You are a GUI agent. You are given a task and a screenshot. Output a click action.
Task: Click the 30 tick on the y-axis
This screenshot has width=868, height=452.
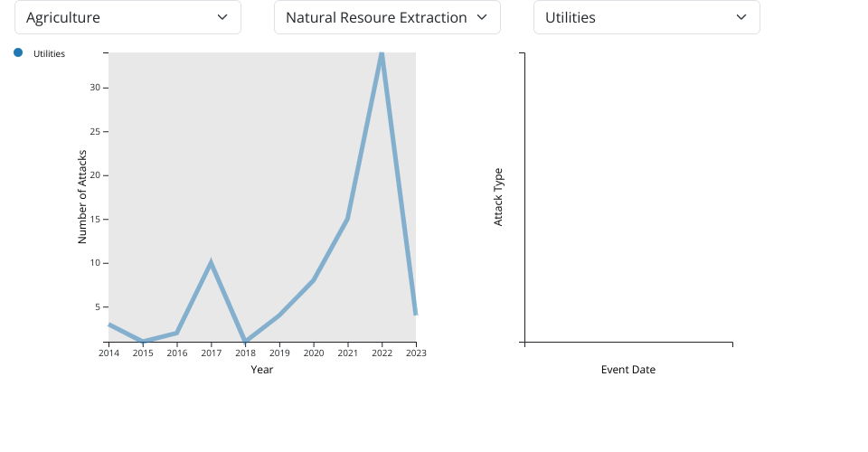[x=94, y=88]
